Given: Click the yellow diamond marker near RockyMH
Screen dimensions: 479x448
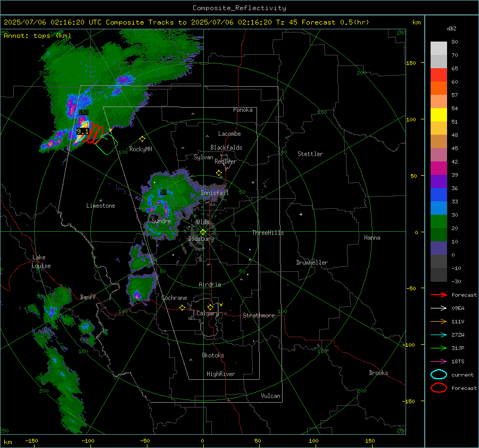Looking at the screenshot, I should [x=142, y=139].
